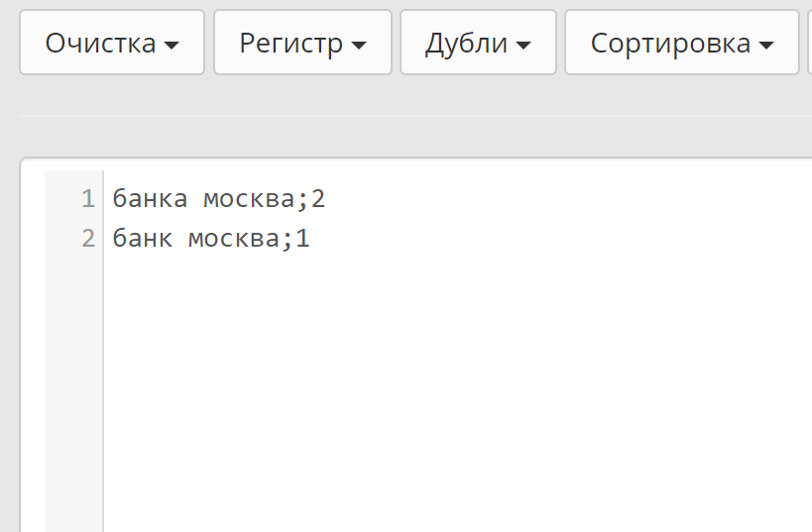
Task: Click the caret arrow beside Очистка
Action: [x=172, y=46]
